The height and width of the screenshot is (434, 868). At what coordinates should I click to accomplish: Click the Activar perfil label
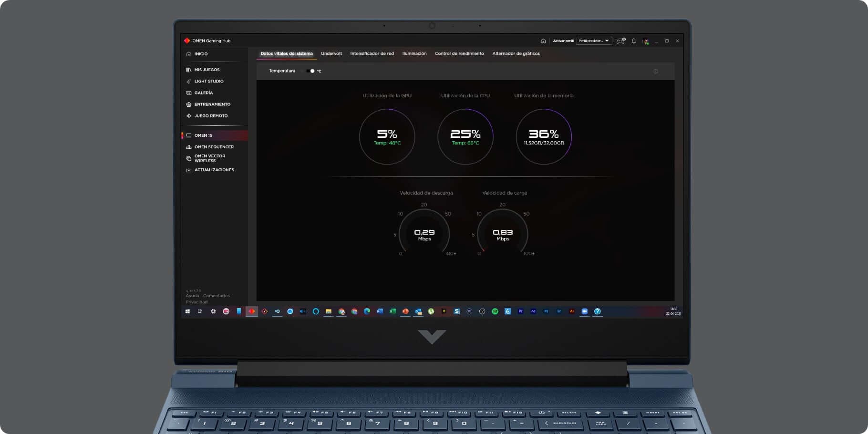(563, 41)
